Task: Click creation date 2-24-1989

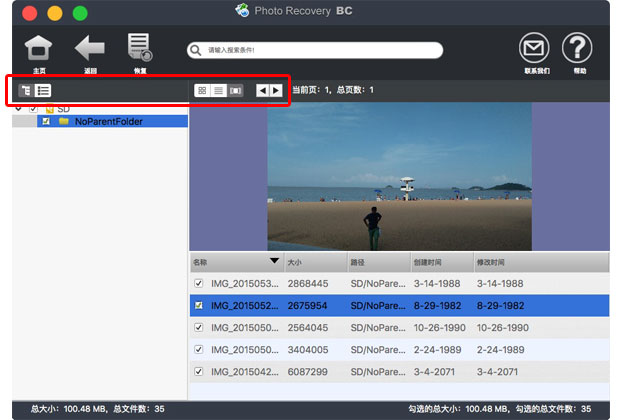Action: tap(437, 350)
